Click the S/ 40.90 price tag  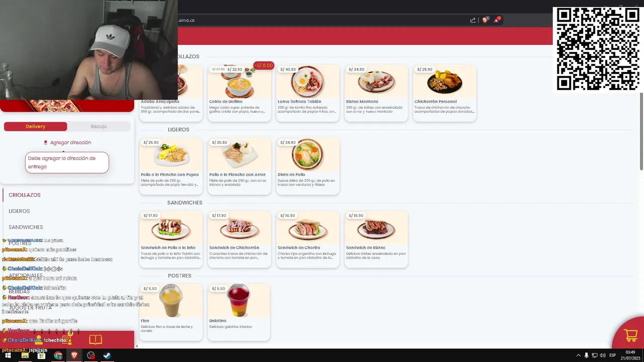click(x=288, y=69)
